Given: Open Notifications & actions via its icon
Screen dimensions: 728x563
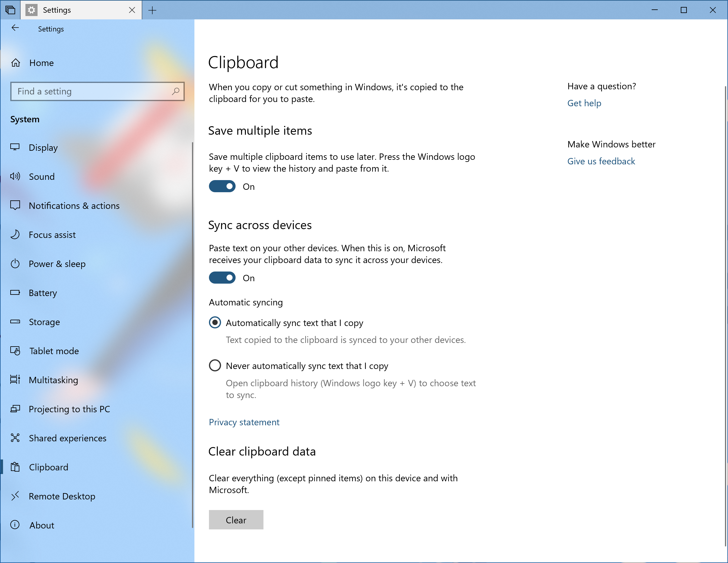Looking at the screenshot, I should pyautogui.click(x=15, y=206).
